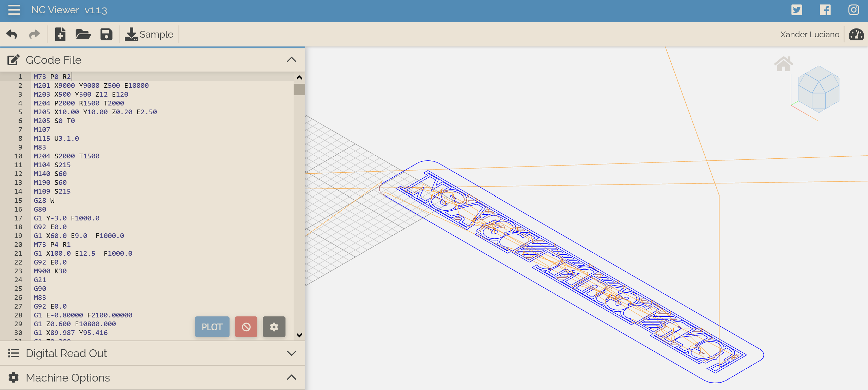Collapse the GCode File panel

tap(291, 60)
